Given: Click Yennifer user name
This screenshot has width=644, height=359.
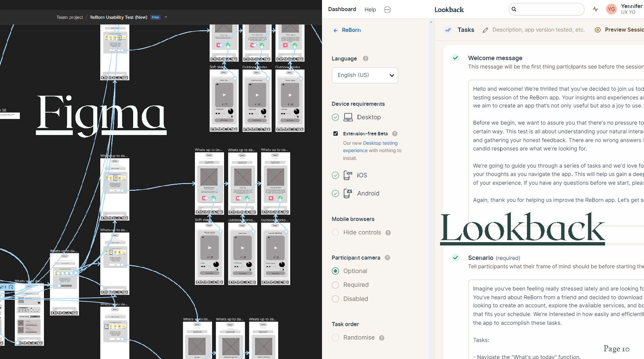Looking at the screenshot, I should 632,6.
